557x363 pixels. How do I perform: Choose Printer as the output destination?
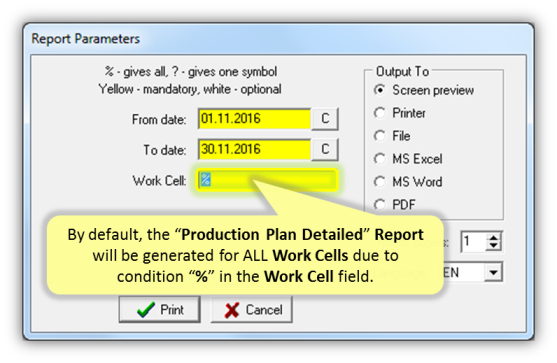point(380,113)
